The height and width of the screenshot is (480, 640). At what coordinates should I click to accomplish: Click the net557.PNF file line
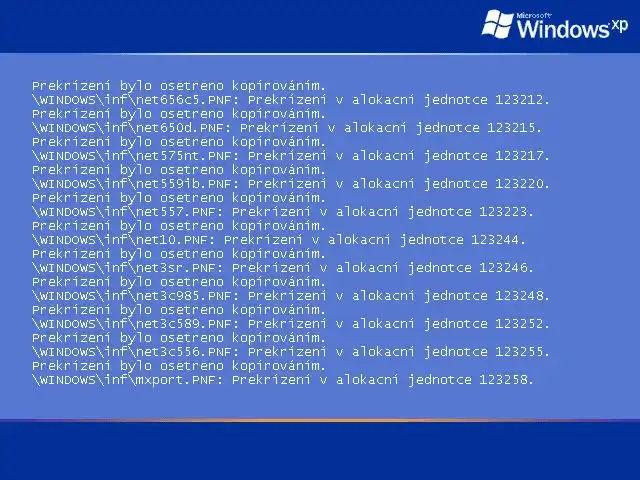[282, 212]
